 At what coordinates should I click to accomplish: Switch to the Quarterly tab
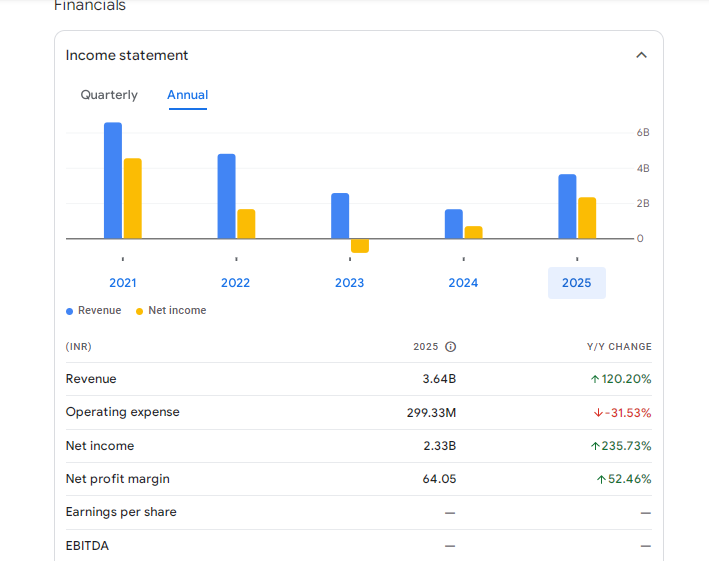(x=109, y=95)
